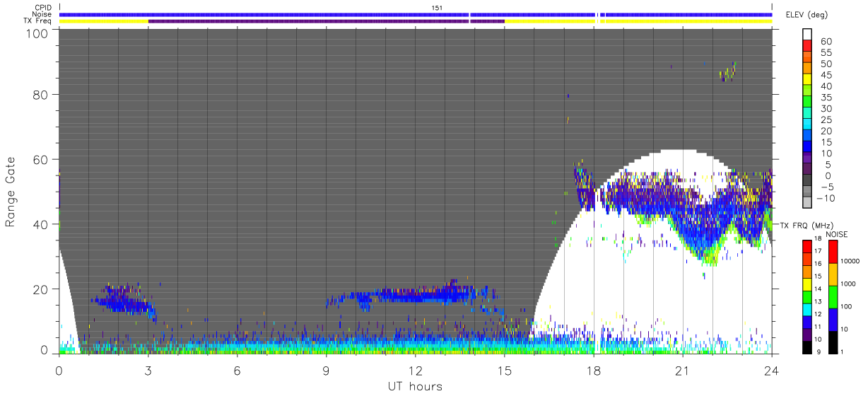
Task: Click the echo band near 12 UT gate 18
Action: click(x=415, y=294)
